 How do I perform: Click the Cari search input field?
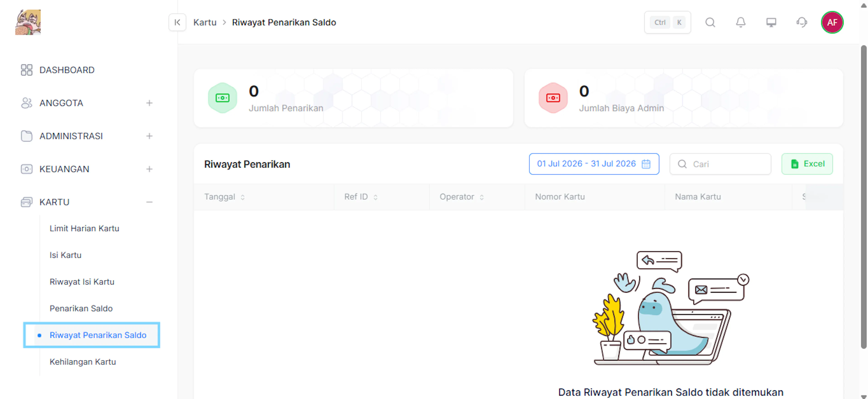pos(720,164)
